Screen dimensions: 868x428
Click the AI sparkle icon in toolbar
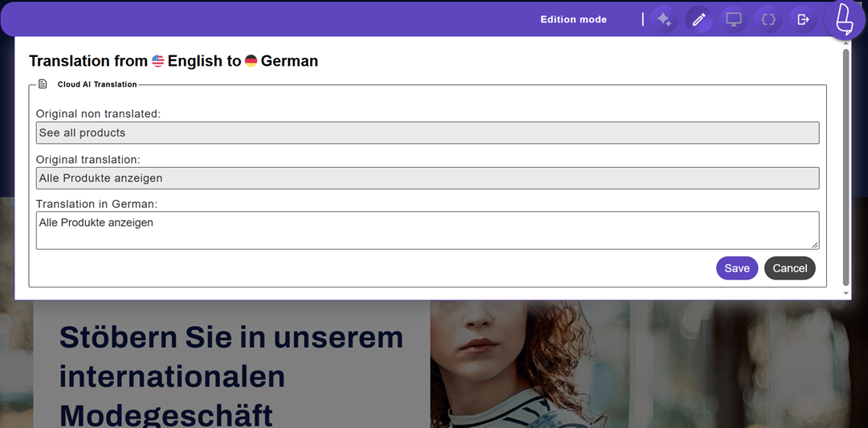[x=664, y=20]
